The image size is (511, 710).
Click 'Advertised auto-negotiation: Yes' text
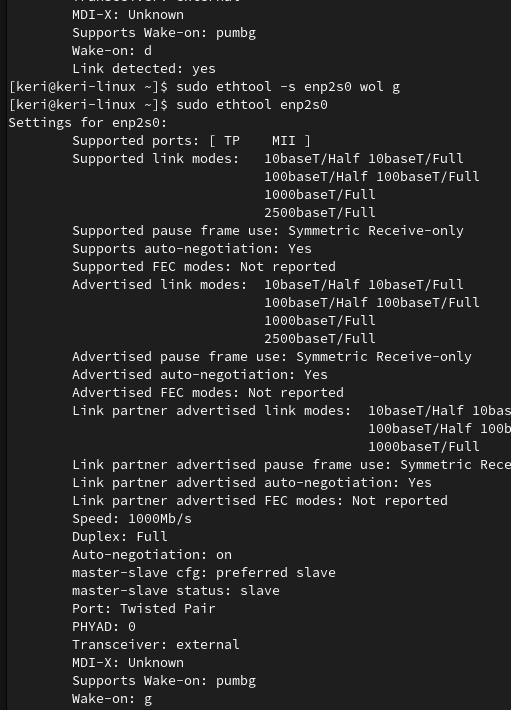pyautogui.click(x=200, y=374)
